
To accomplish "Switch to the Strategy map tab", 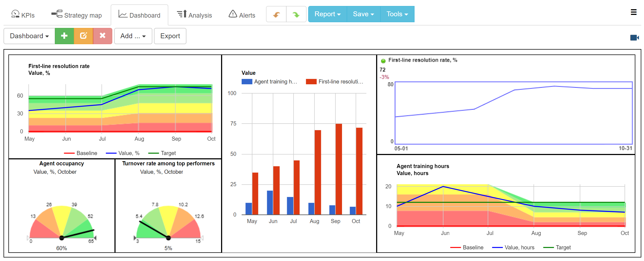I will pos(77,15).
